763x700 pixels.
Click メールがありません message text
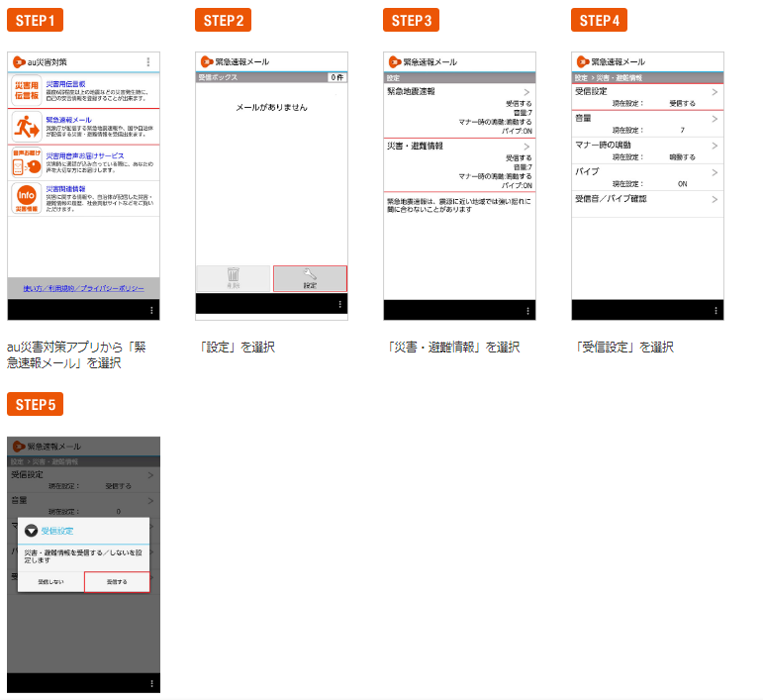271,107
